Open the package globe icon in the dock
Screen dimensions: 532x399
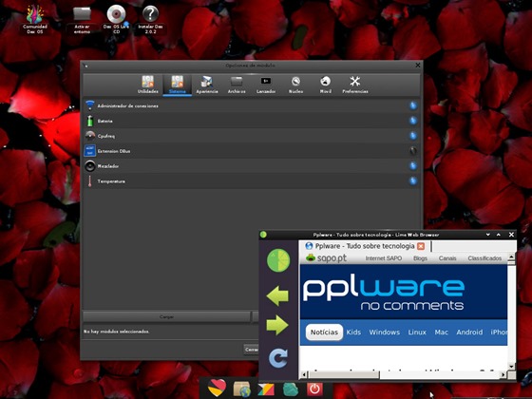tap(241, 389)
